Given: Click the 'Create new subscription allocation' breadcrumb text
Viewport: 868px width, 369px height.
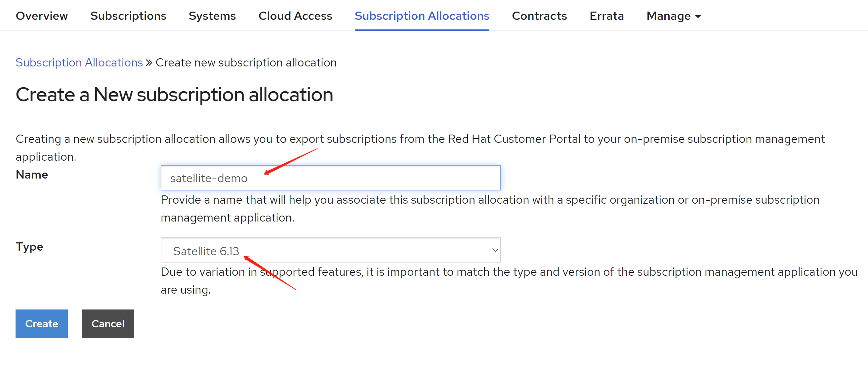Looking at the screenshot, I should click(246, 62).
